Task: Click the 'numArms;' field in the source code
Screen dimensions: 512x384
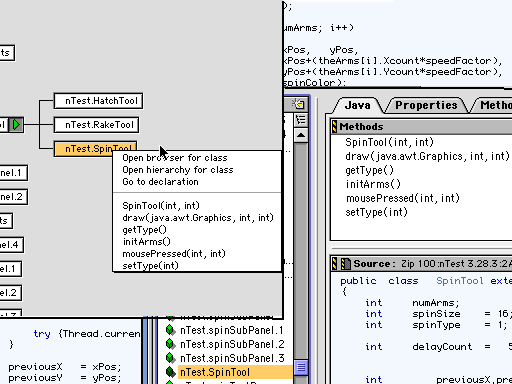Action: [436, 303]
